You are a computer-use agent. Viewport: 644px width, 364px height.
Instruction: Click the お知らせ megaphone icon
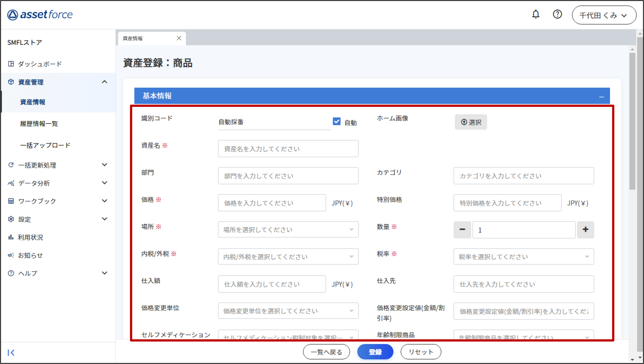coord(11,255)
